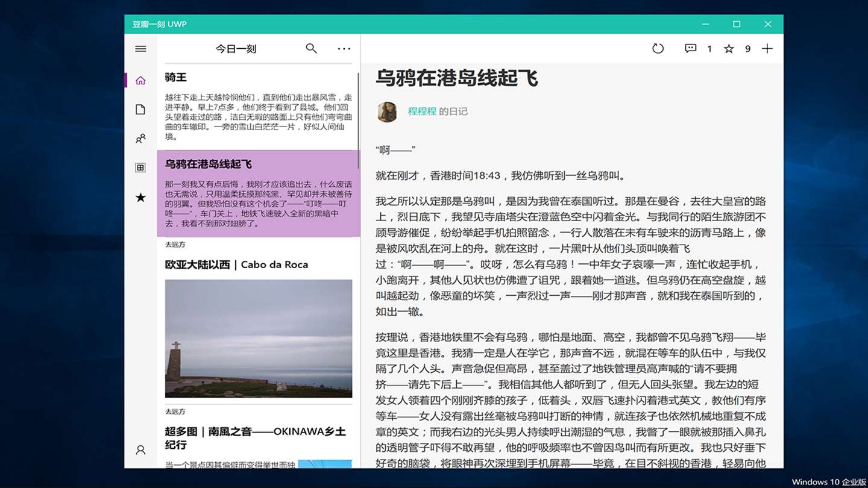868x488 pixels.
Task: Close the 豆瓣一刻 UWP window
Action: [x=768, y=24]
